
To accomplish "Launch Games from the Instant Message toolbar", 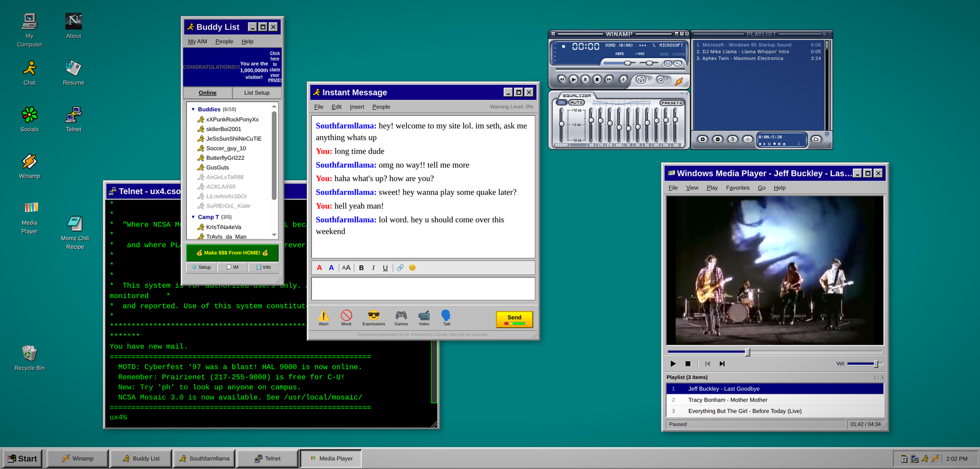I will pos(401,317).
